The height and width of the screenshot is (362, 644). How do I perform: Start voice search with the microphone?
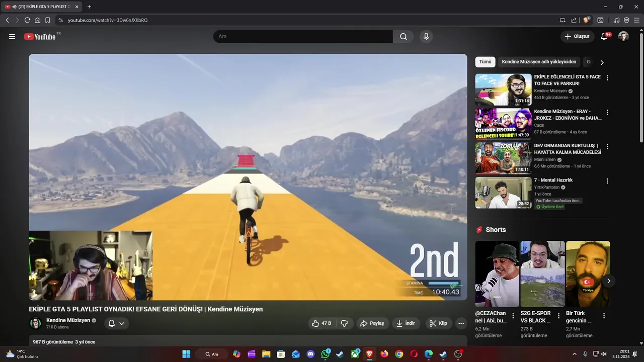pos(426,36)
